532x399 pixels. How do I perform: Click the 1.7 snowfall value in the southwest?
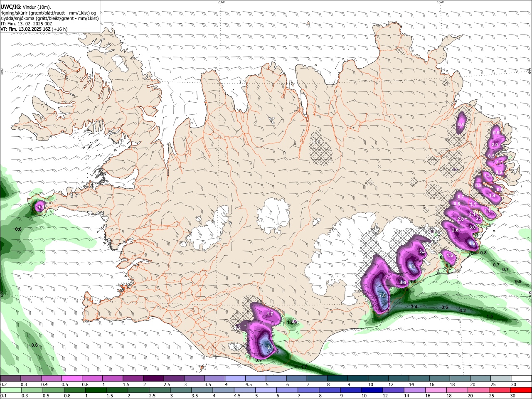[269, 314]
